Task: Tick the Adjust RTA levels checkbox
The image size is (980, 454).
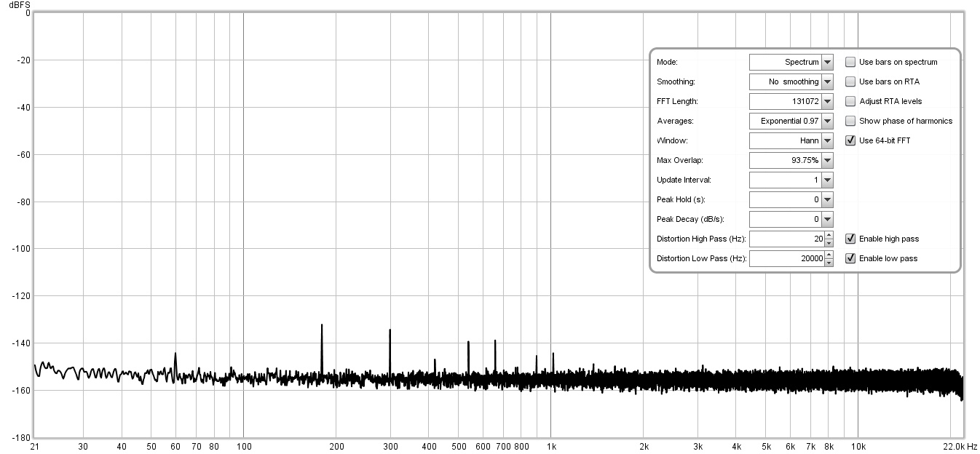Action: (850, 102)
